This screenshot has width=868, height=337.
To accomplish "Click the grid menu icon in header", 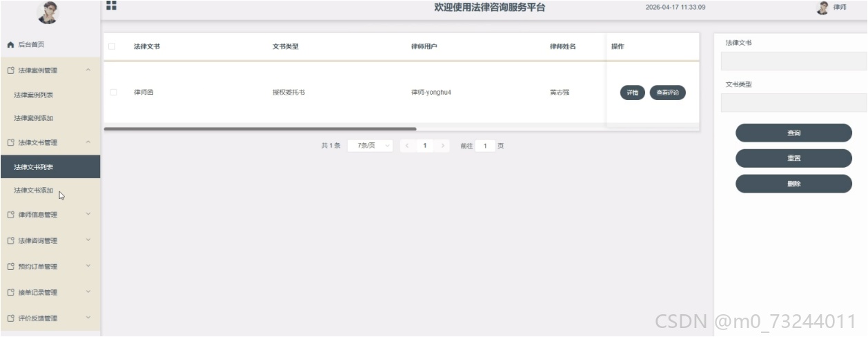I will (111, 6).
